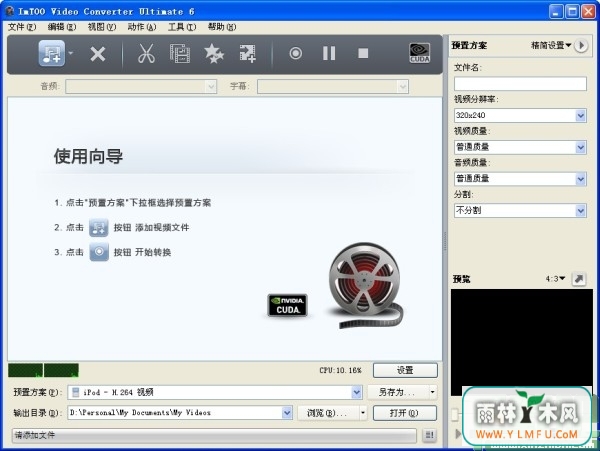
Task: Stop conversion with the square button
Action: tap(363, 53)
